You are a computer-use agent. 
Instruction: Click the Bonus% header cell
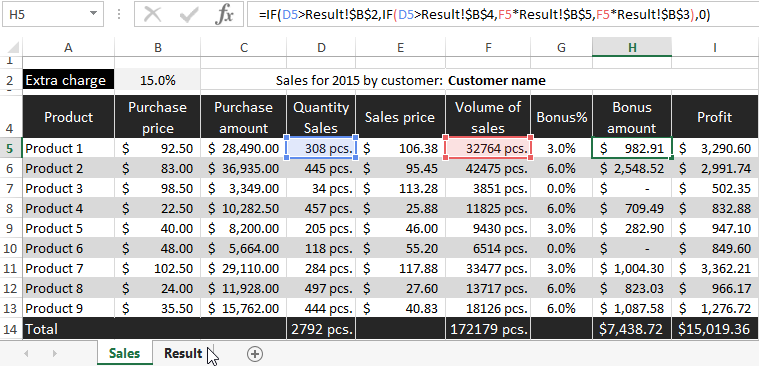click(x=561, y=117)
